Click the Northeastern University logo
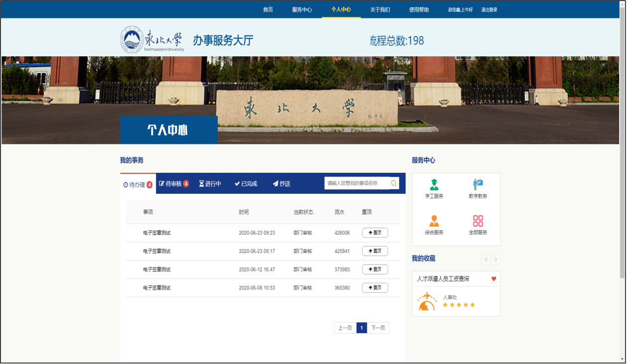 [x=152, y=40]
